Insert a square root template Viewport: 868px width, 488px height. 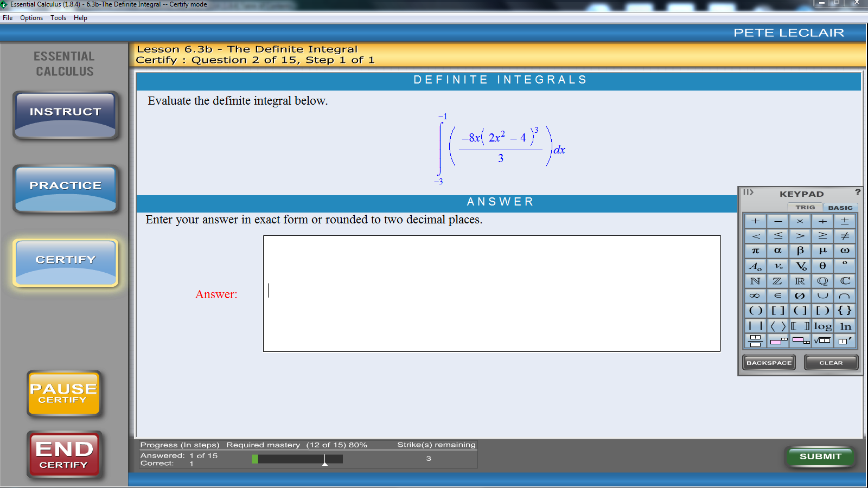[x=822, y=341]
